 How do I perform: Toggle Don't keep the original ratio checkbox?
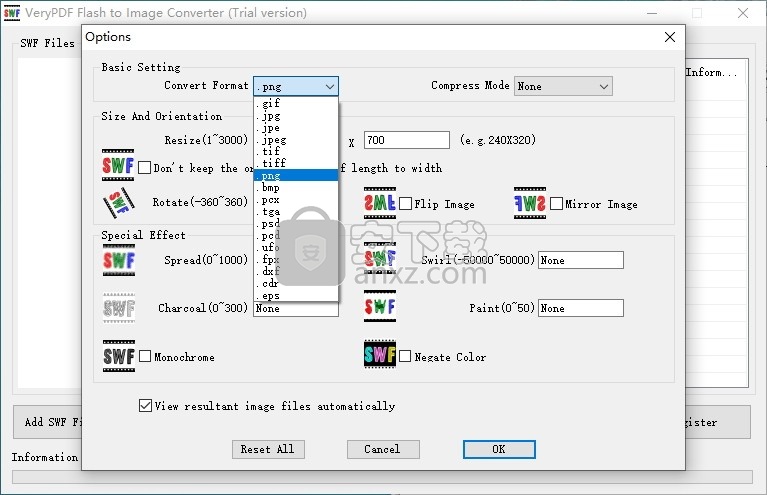144,168
